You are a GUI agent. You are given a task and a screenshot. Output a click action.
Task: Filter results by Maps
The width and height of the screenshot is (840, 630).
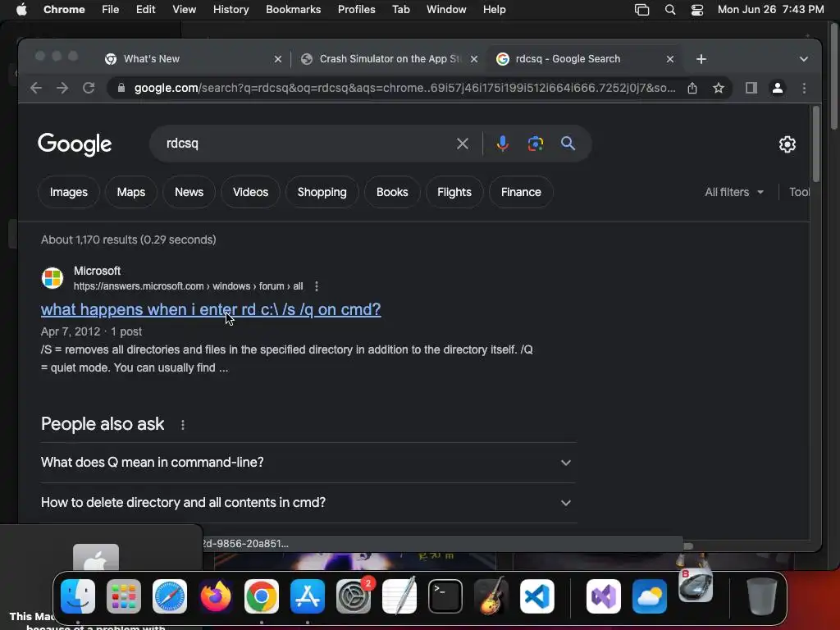click(130, 192)
